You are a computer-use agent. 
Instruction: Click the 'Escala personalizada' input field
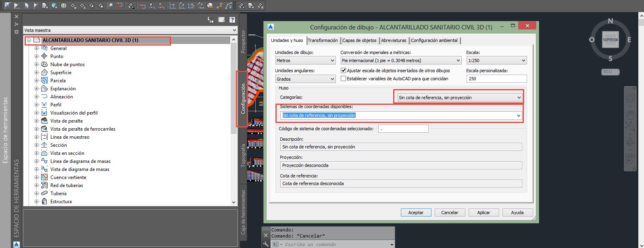496,79
